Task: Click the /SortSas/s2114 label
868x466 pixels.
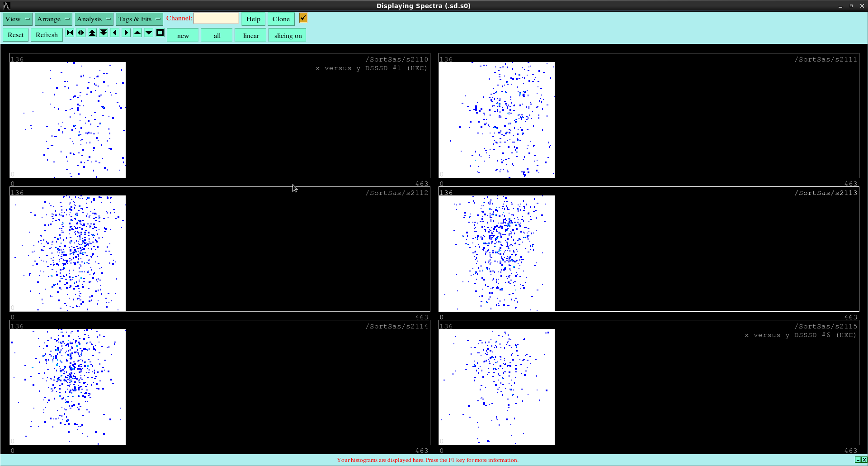Action: (397, 326)
